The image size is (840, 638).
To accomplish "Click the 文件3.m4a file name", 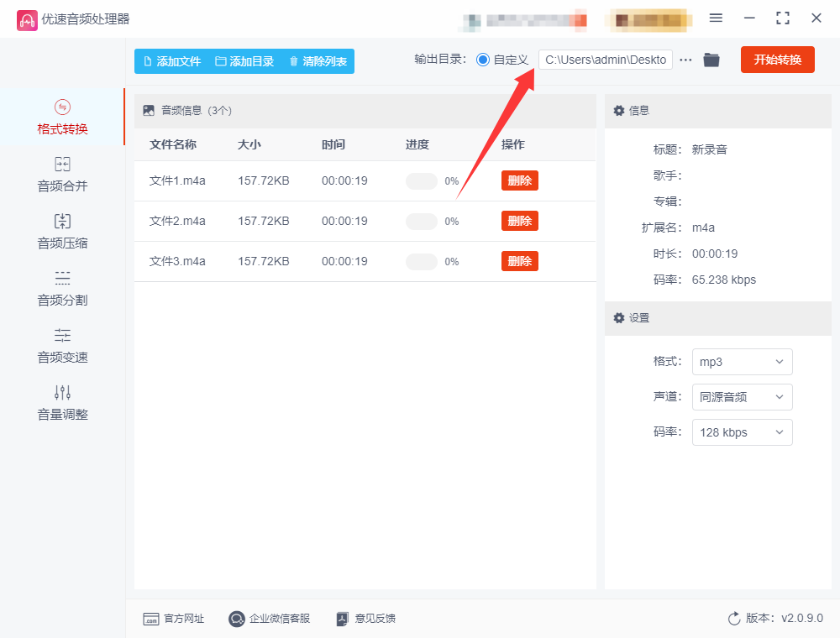I will tap(177, 261).
